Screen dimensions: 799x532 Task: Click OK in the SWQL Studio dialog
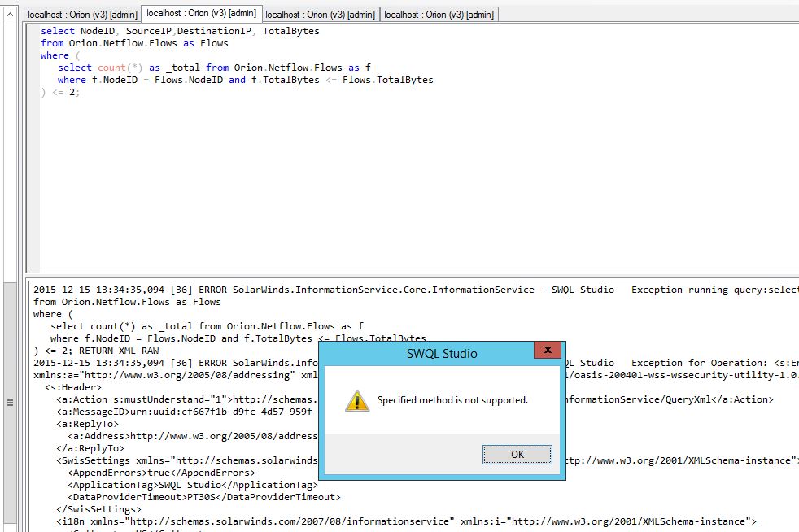(517, 455)
